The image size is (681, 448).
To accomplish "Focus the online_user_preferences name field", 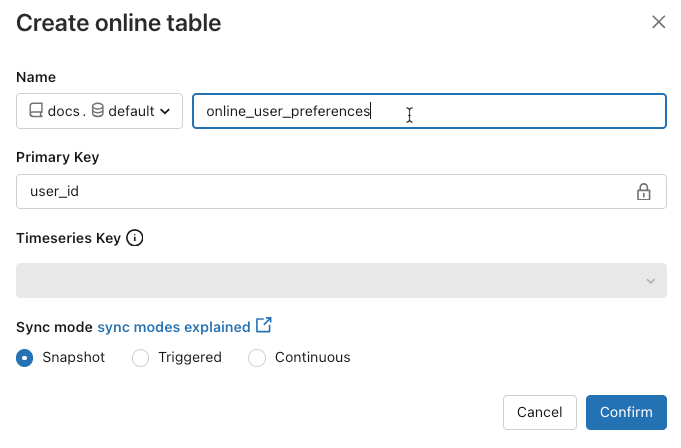I will tap(429, 111).
